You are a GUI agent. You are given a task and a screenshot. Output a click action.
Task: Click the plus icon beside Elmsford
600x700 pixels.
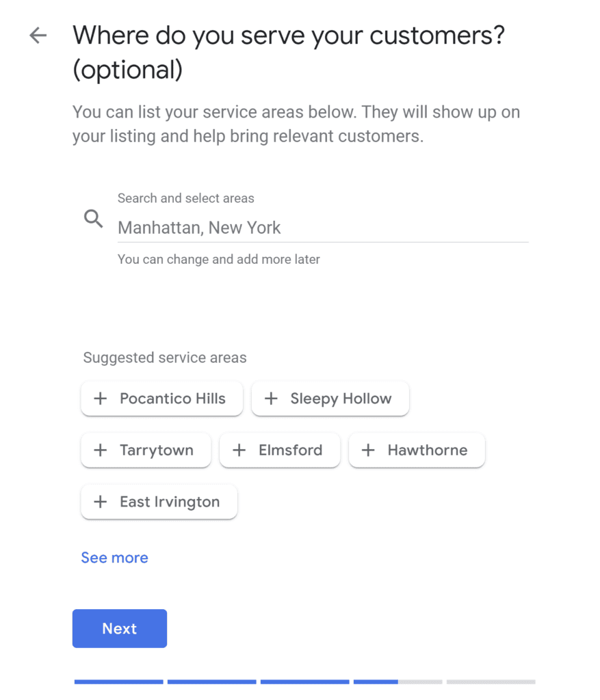[239, 450]
